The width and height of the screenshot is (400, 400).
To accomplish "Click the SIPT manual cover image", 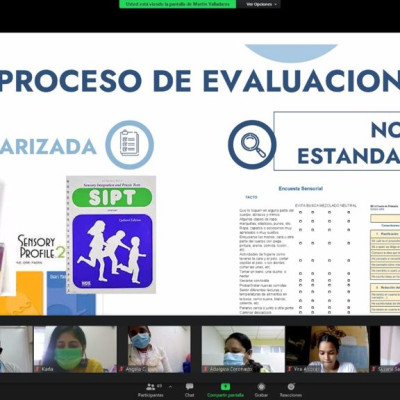I will coord(111,235).
